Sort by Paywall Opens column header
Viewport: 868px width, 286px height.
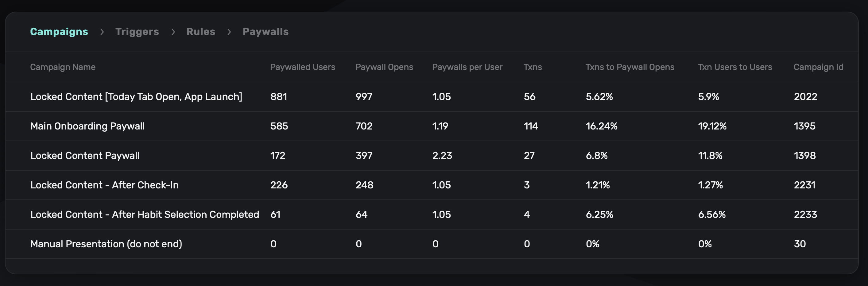[384, 67]
